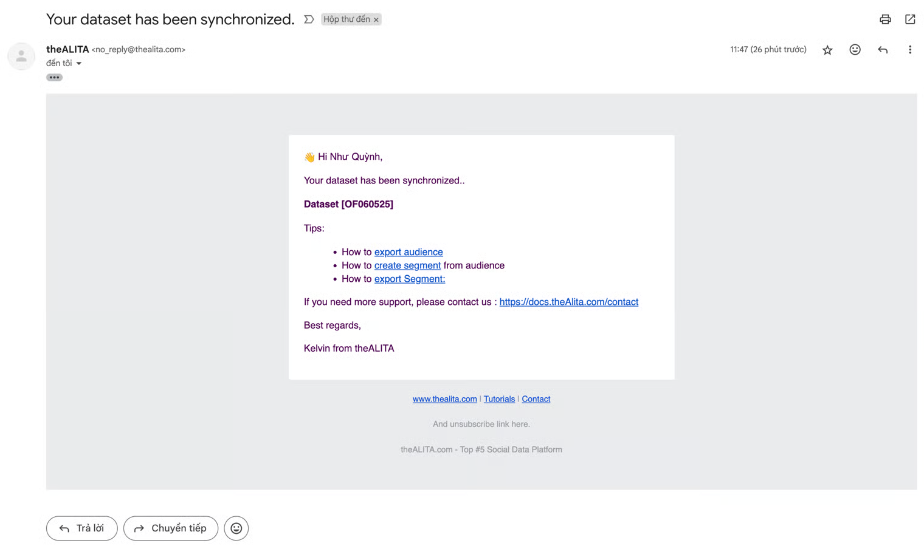This screenshot has height=560, width=924.
Task: Open the three-dot more options menu
Action: pyautogui.click(x=910, y=50)
